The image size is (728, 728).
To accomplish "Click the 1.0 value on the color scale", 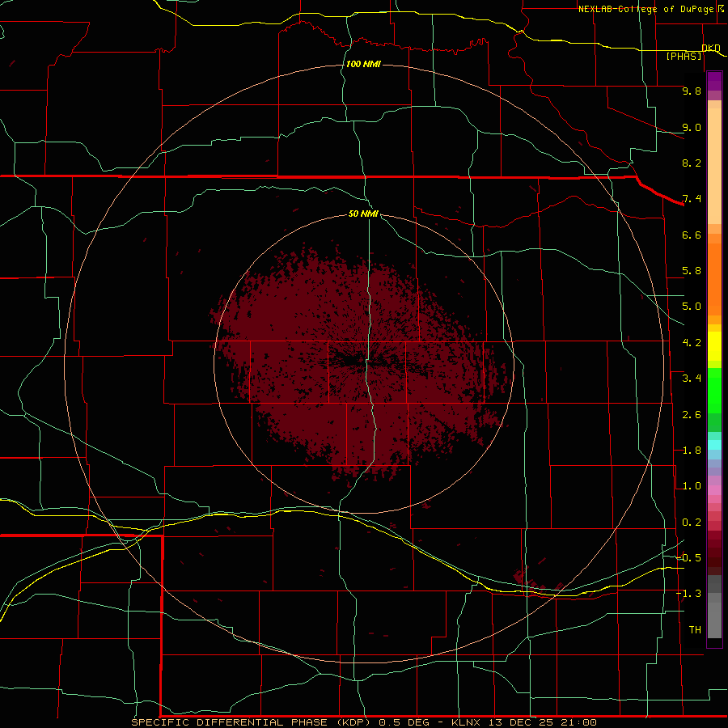I will (x=692, y=486).
